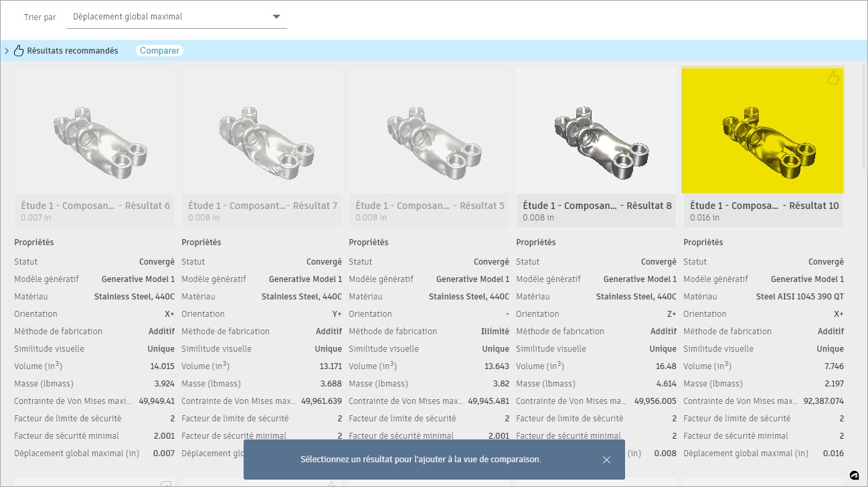Viewport: 868px width, 487px height.
Task: Click the 'Étude 1 … Résultat 5' card title
Action: tap(430, 206)
